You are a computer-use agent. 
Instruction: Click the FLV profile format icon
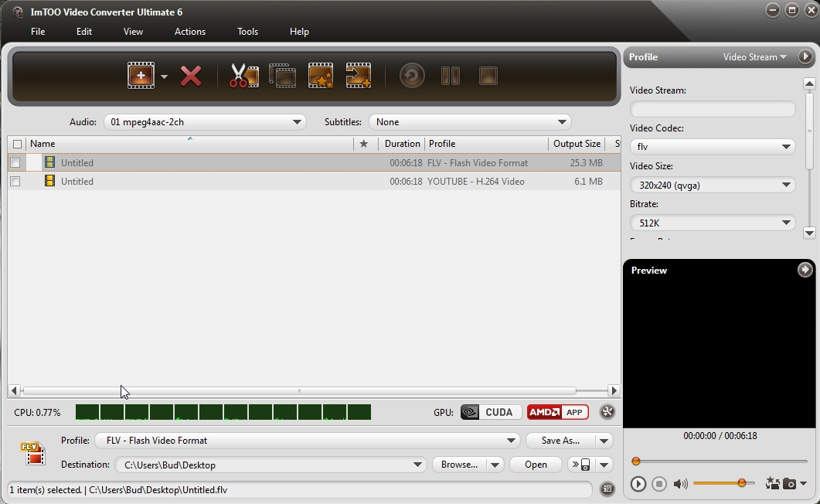[x=33, y=453]
